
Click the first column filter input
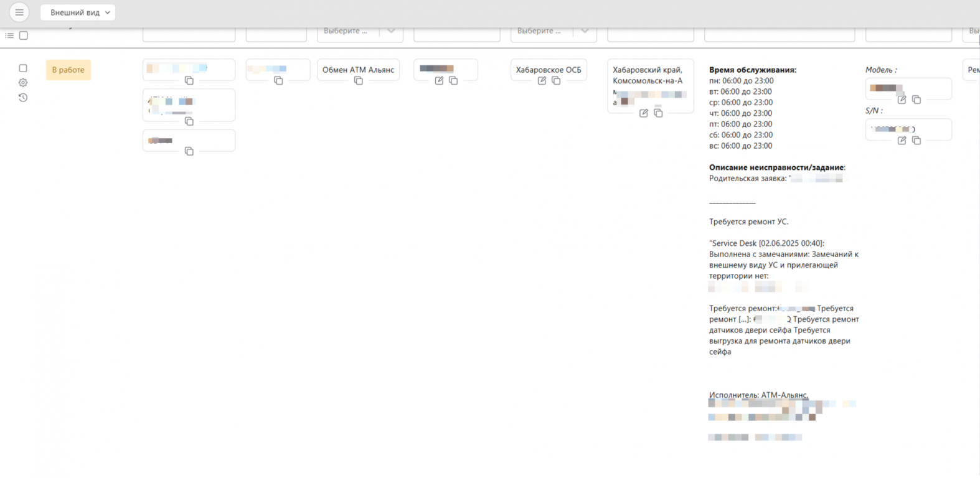point(189,34)
